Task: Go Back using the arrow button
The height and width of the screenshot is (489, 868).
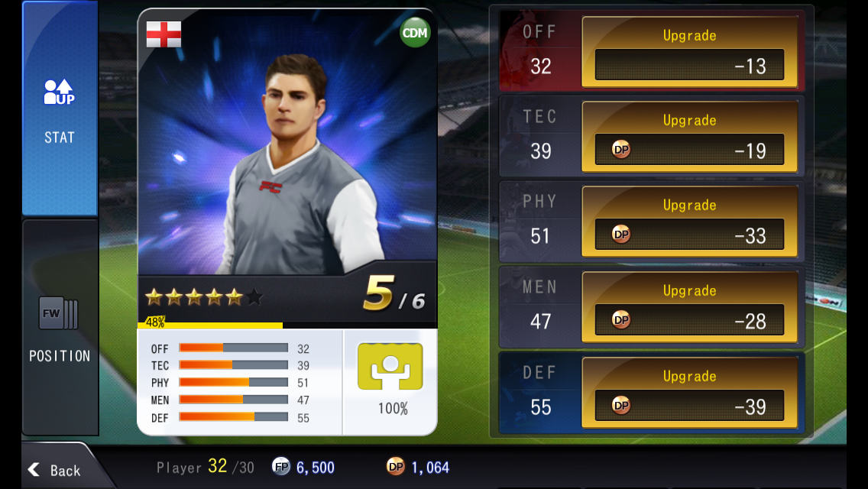Action: (x=55, y=470)
